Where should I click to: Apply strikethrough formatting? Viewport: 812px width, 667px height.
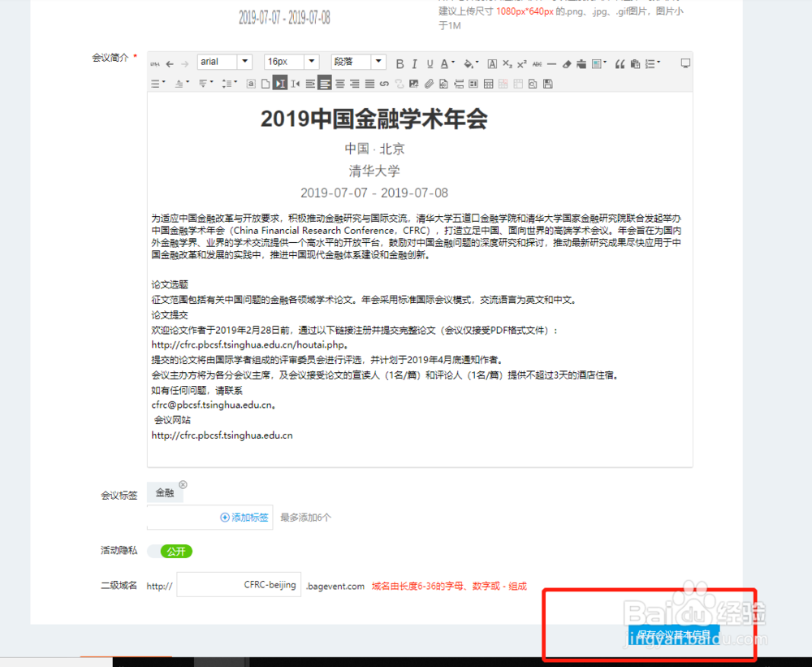click(x=537, y=63)
